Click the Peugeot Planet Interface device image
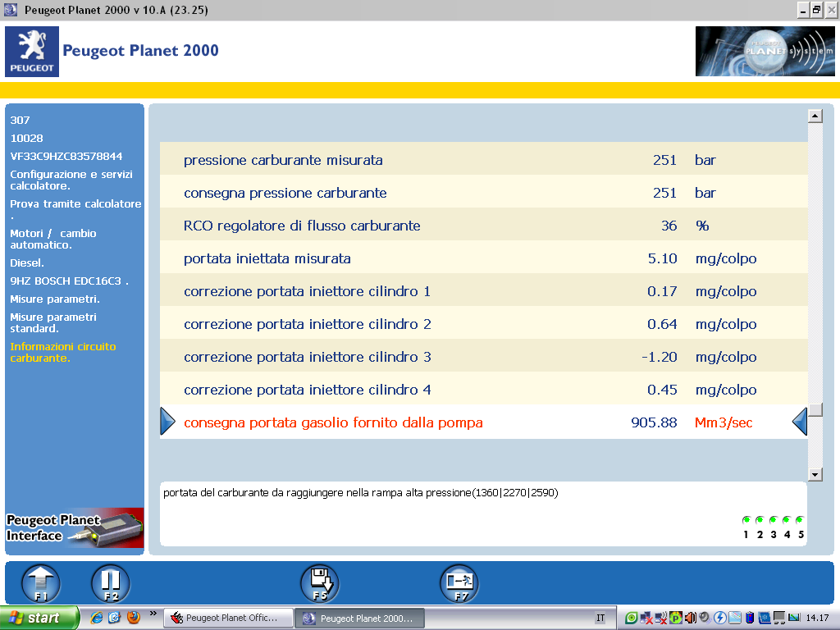Viewport: 840px width, 630px height. [x=75, y=527]
